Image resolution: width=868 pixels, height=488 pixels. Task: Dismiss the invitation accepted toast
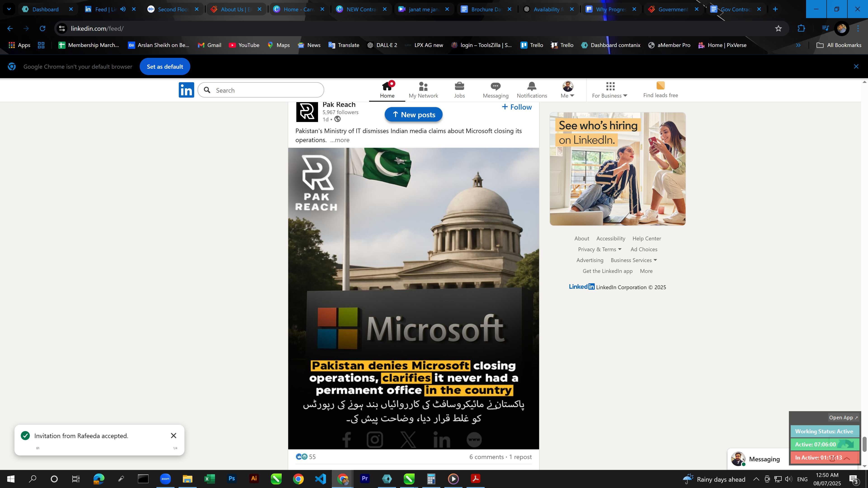173,436
